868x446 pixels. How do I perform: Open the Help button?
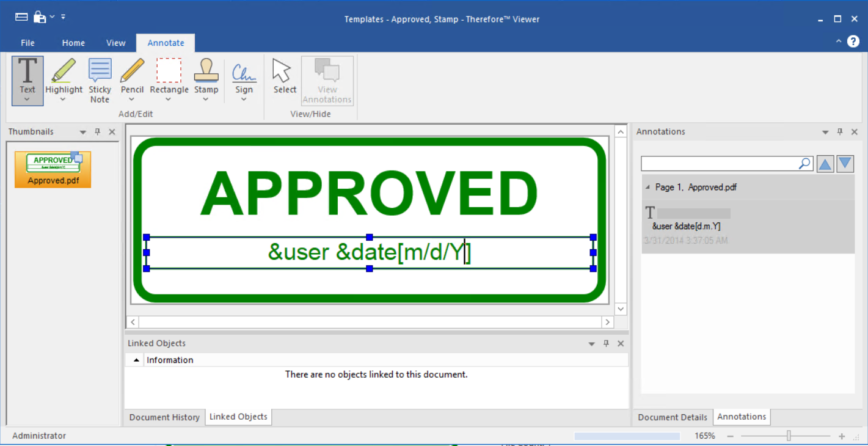(853, 42)
